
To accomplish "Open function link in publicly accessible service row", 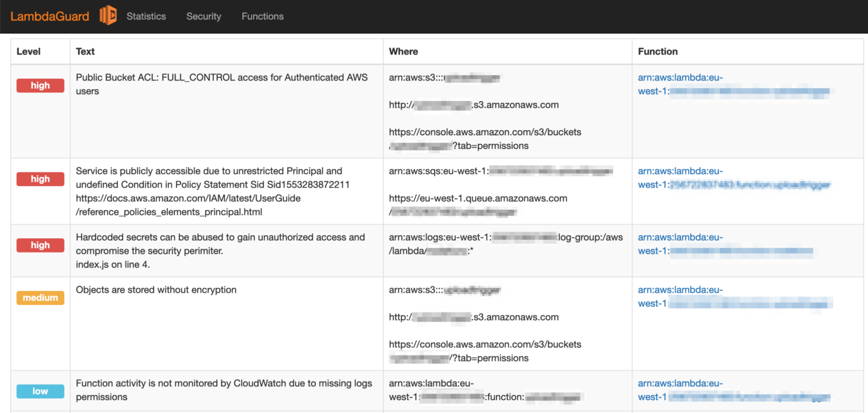I will (734, 178).
